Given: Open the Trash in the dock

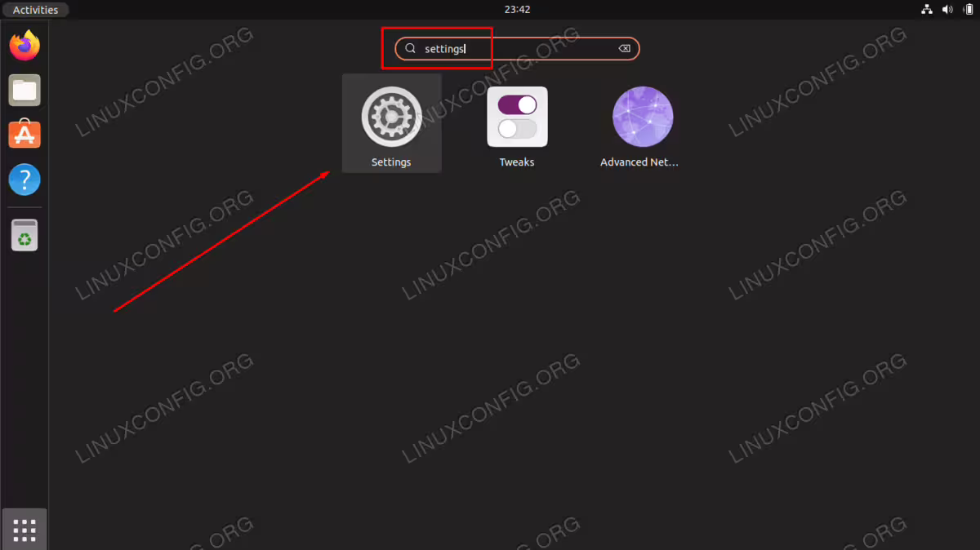Looking at the screenshot, I should click(24, 235).
